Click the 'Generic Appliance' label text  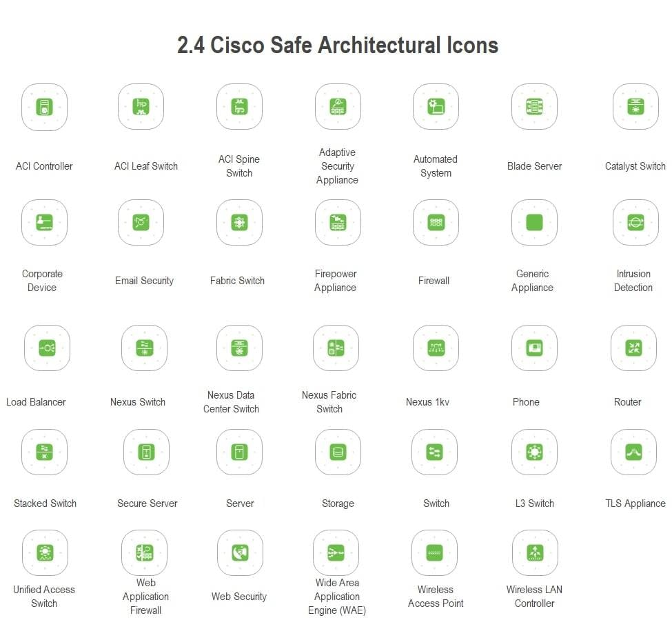532,281
